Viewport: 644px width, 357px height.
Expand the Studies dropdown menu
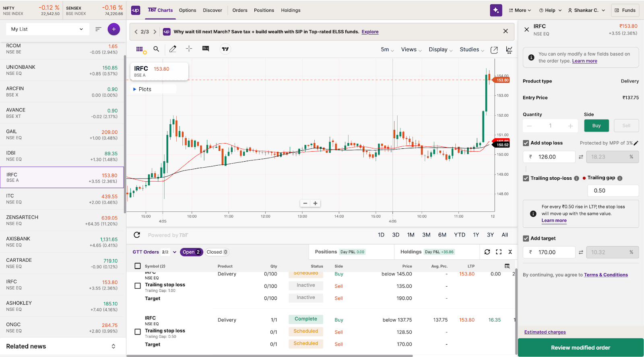pos(472,49)
